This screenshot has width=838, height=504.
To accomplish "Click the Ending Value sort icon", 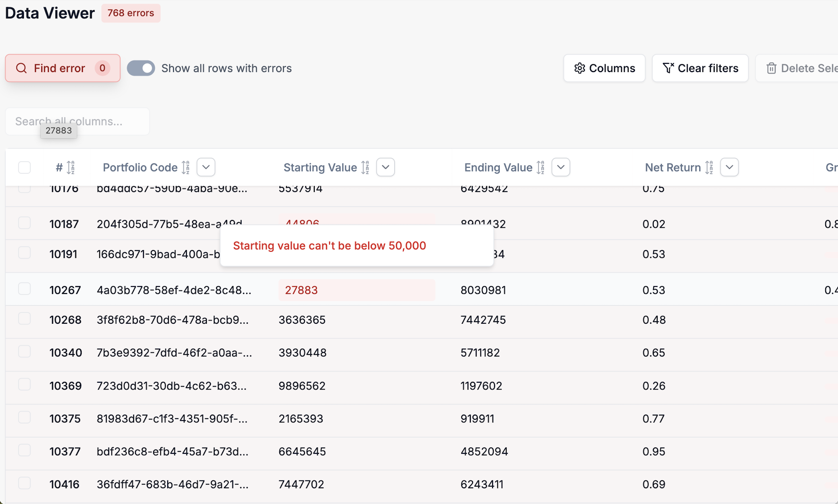I will click(540, 167).
